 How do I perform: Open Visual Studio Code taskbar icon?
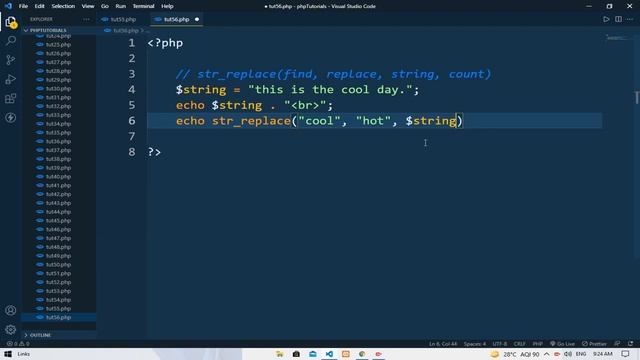[x=329, y=354]
